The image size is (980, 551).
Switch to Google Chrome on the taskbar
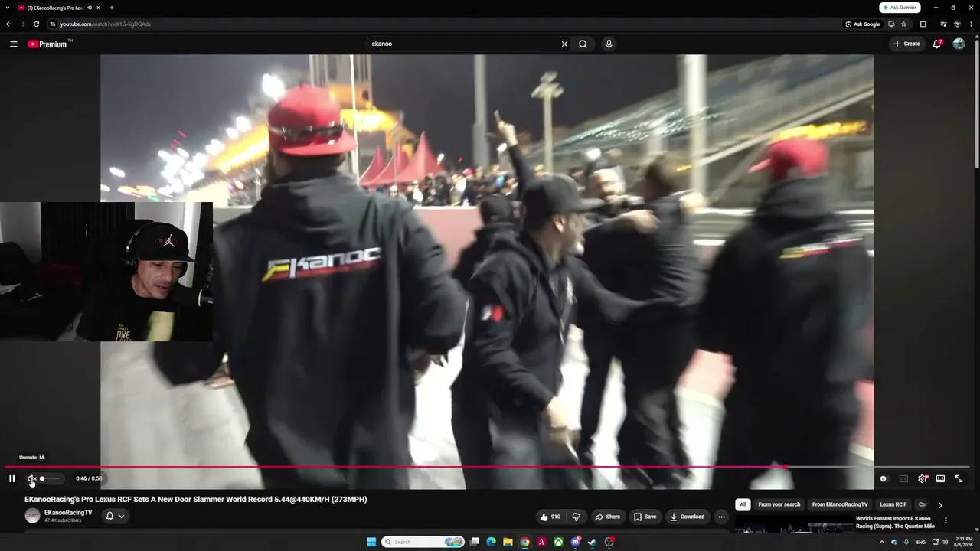(524, 542)
